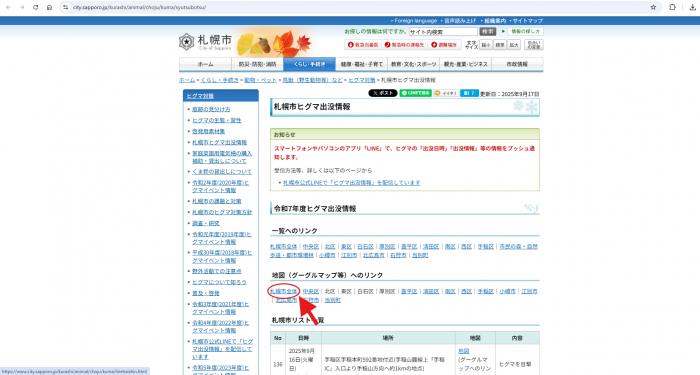Open 情報の探し方 help link
Image resolution: width=700 pixels, height=375 pixels.
[525, 32]
